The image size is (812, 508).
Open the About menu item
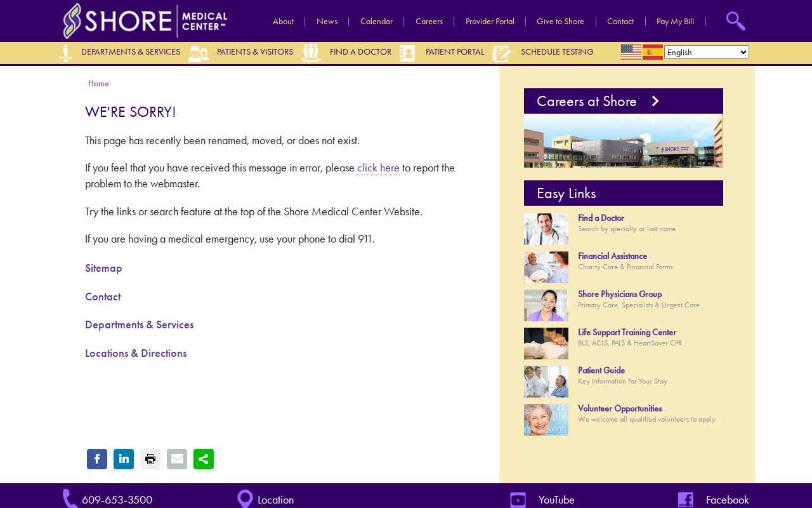(x=283, y=21)
